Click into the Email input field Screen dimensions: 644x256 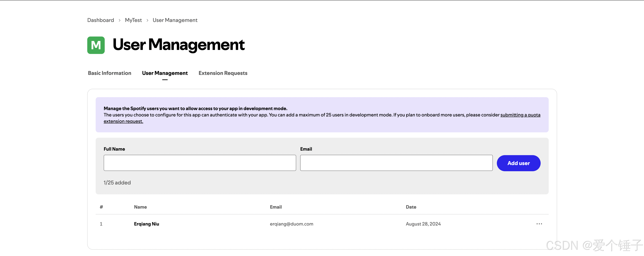click(396, 163)
